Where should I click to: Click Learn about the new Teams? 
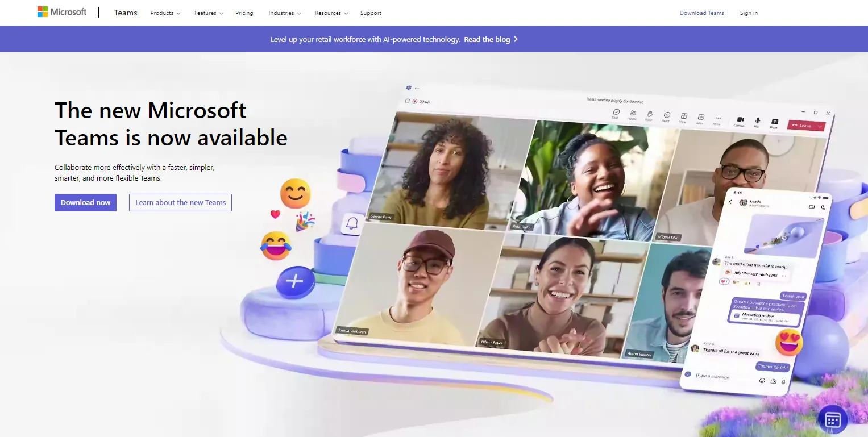click(180, 202)
